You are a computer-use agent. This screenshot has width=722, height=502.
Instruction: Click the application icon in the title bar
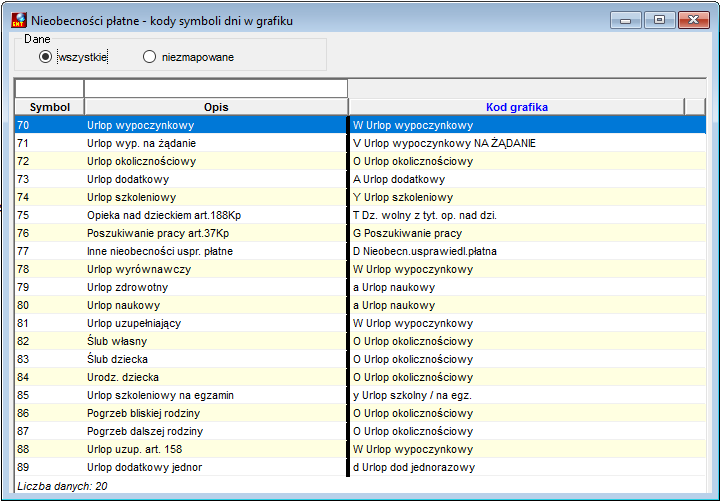[x=19, y=21]
